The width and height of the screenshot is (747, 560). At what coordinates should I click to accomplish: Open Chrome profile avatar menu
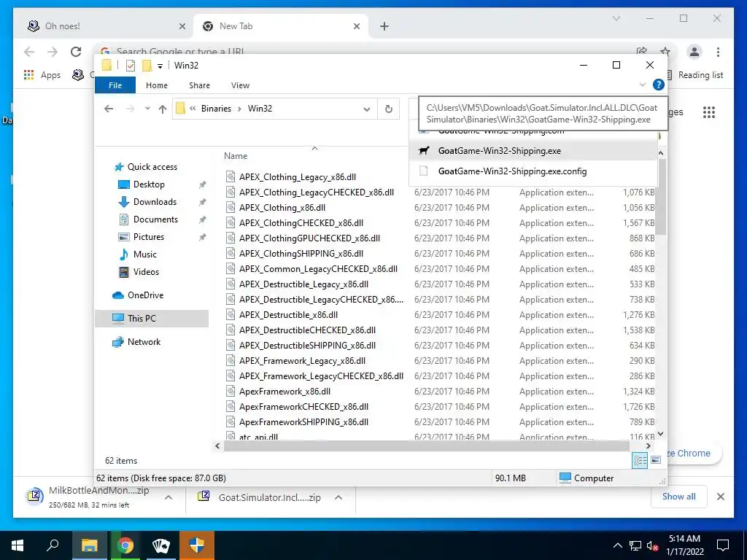[694, 52]
